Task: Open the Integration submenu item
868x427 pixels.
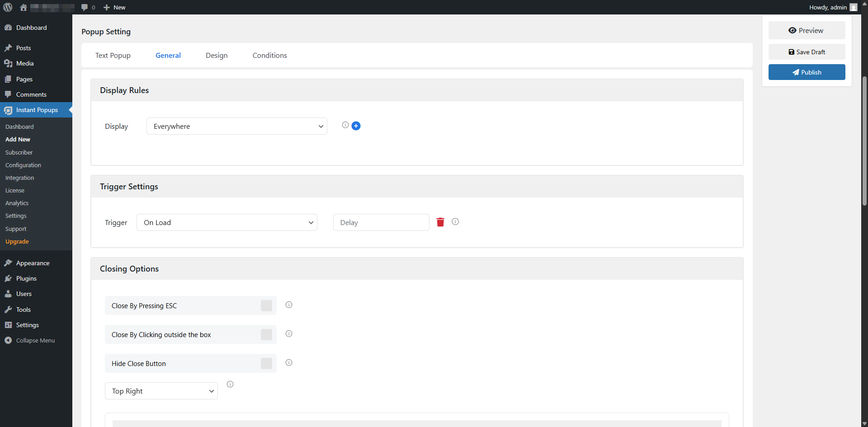Action: point(20,178)
